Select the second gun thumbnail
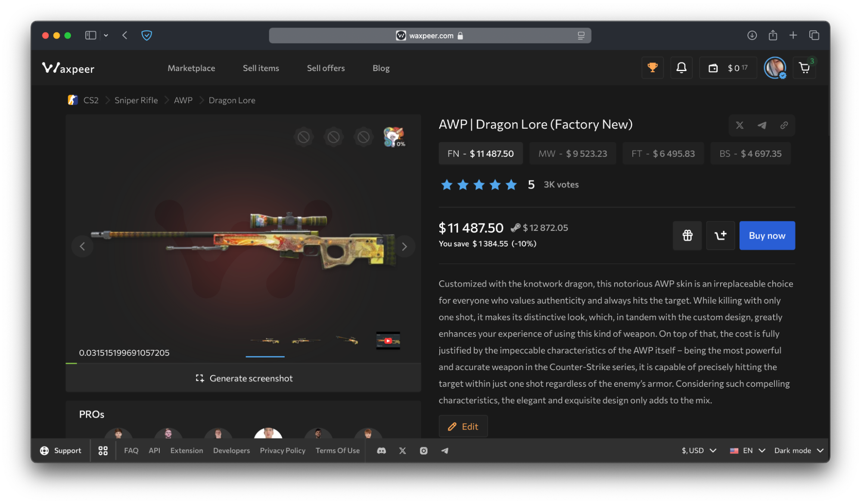This screenshot has width=861, height=504. [x=306, y=341]
